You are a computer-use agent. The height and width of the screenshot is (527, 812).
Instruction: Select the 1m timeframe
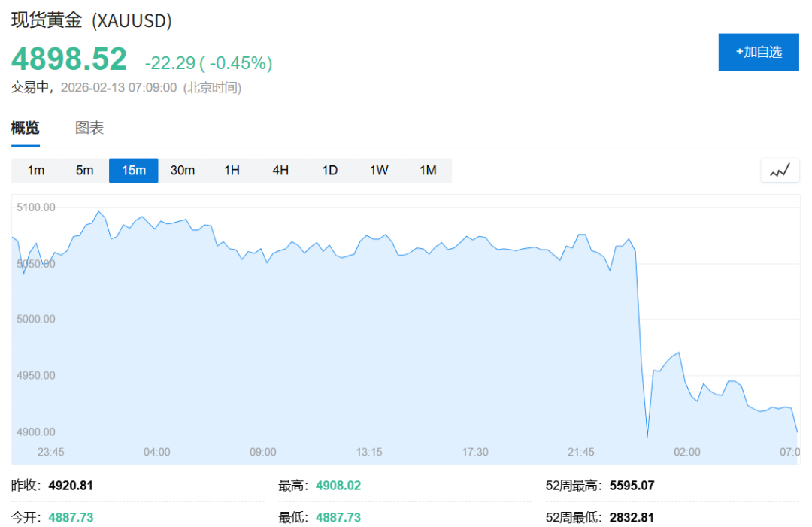[x=36, y=171]
